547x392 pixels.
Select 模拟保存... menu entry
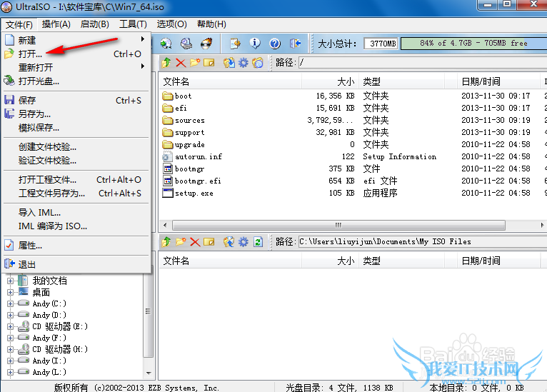[76, 128]
